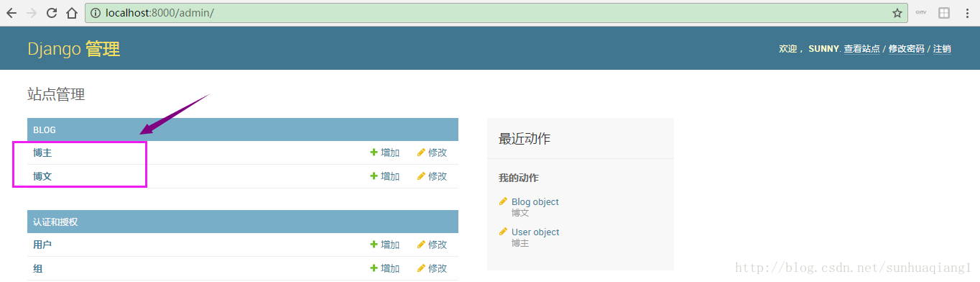This screenshot has height=282, width=980.
Task: Click 增加 in the 用户 row
Action: pyautogui.click(x=385, y=245)
